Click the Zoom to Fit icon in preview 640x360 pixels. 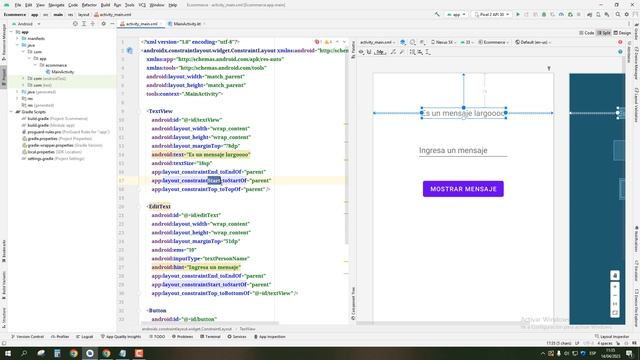coord(615,313)
